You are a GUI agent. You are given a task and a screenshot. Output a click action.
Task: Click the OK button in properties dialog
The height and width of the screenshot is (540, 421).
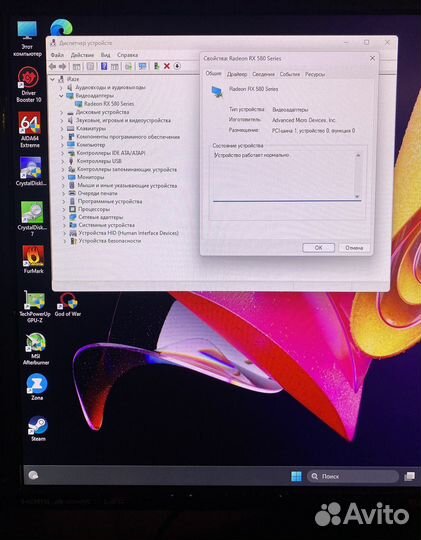318,247
